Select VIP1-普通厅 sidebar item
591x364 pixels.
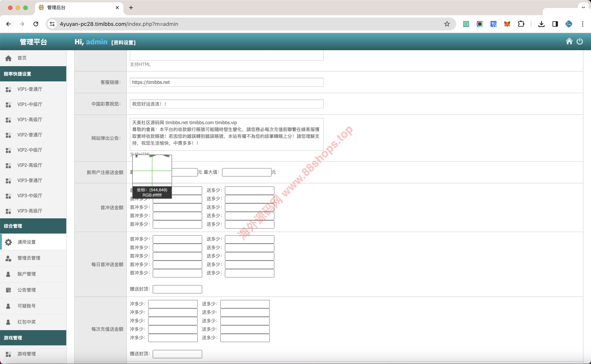30,89
